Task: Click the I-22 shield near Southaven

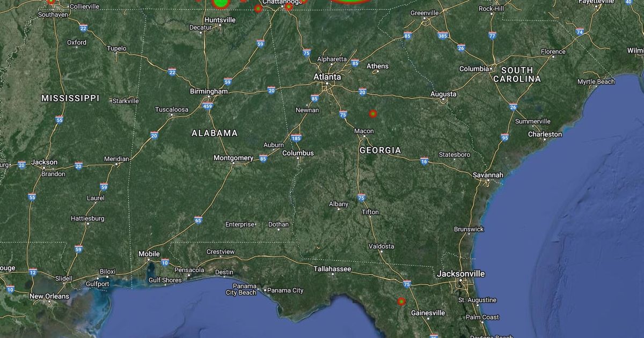Action: pyautogui.click(x=83, y=27)
